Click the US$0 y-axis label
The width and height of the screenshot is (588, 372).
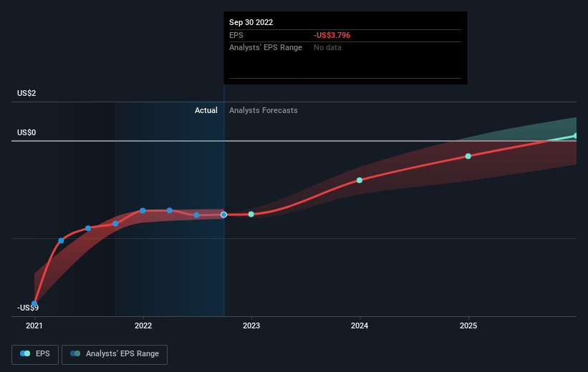click(x=26, y=132)
